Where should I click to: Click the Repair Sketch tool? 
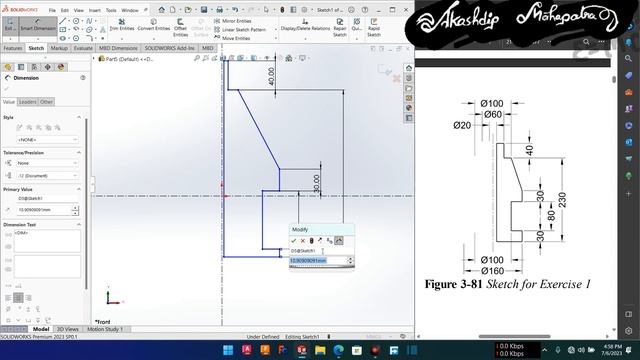click(x=340, y=28)
